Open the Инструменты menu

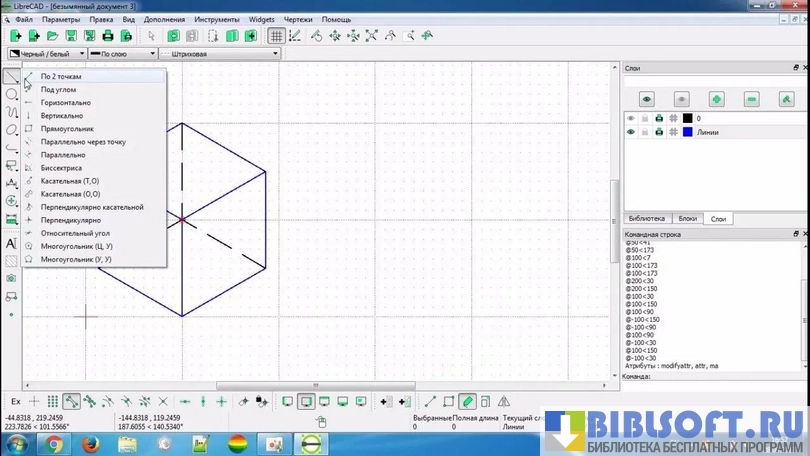(214, 19)
